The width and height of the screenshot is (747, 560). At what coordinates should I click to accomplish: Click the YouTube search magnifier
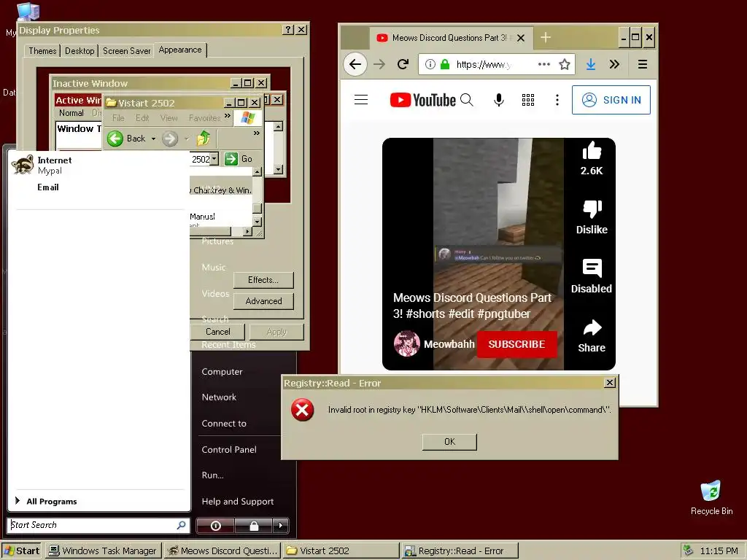pos(467,99)
